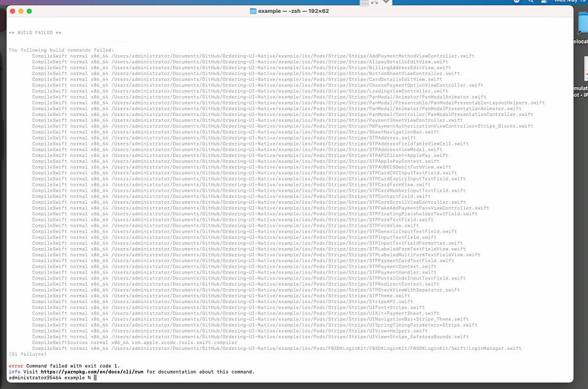Click the folder proxy icon in the title bar
Viewport: 588px width, 389px height.
tap(253, 12)
